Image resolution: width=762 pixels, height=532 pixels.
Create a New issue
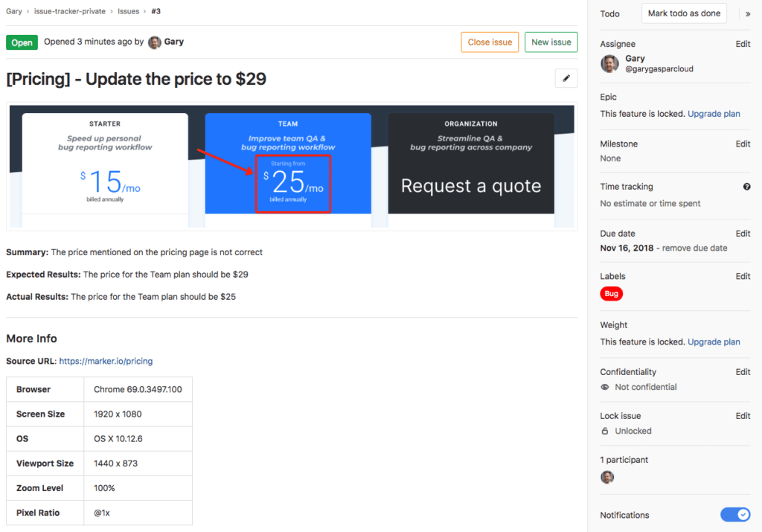tap(551, 42)
